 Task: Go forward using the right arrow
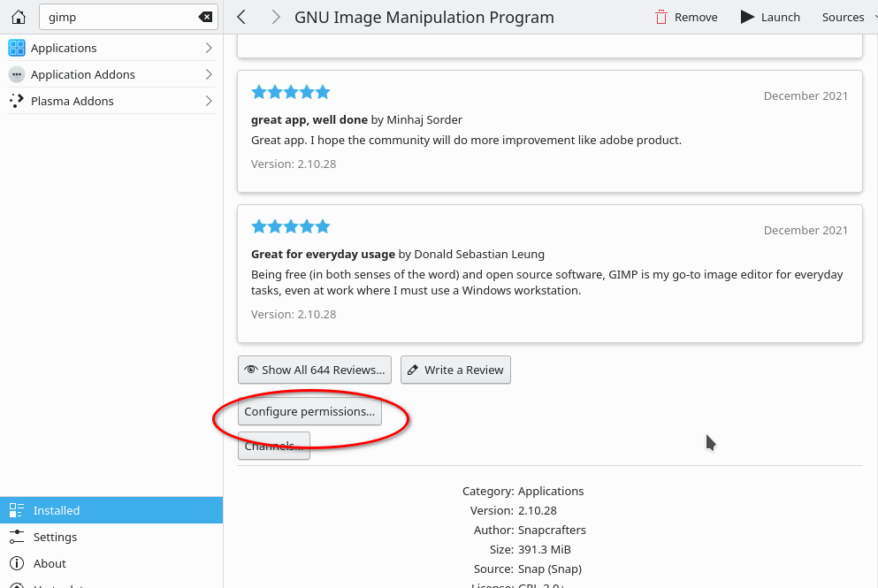click(x=276, y=17)
